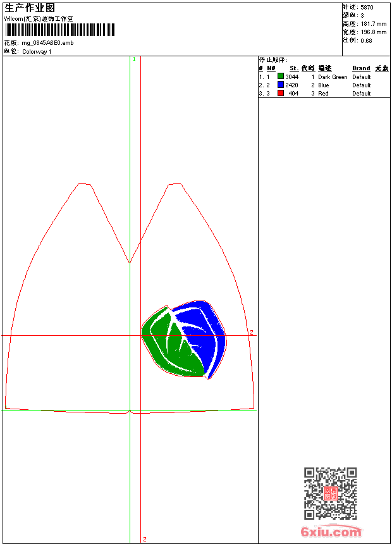
Task: Click the 404 stitch count in Red row
Action: (x=293, y=94)
